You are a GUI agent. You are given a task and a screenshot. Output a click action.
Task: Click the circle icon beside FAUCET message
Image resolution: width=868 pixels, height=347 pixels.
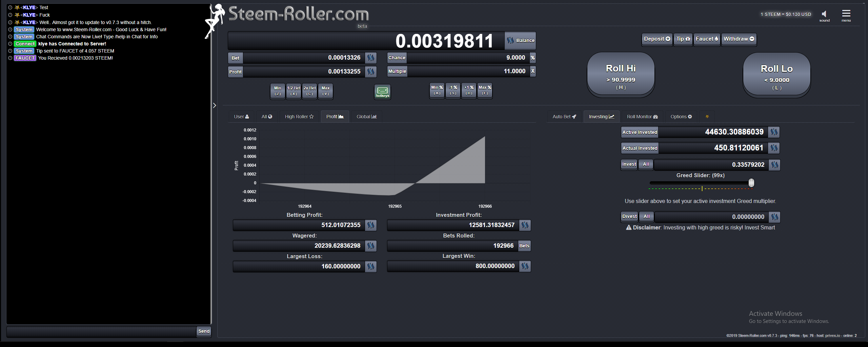[x=10, y=58]
